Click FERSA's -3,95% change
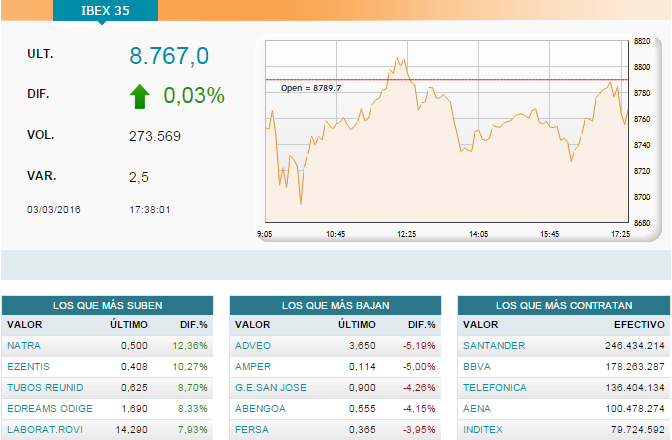Image resolution: width=672 pixels, height=440 pixels. pyautogui.click(x=419, y=429)
